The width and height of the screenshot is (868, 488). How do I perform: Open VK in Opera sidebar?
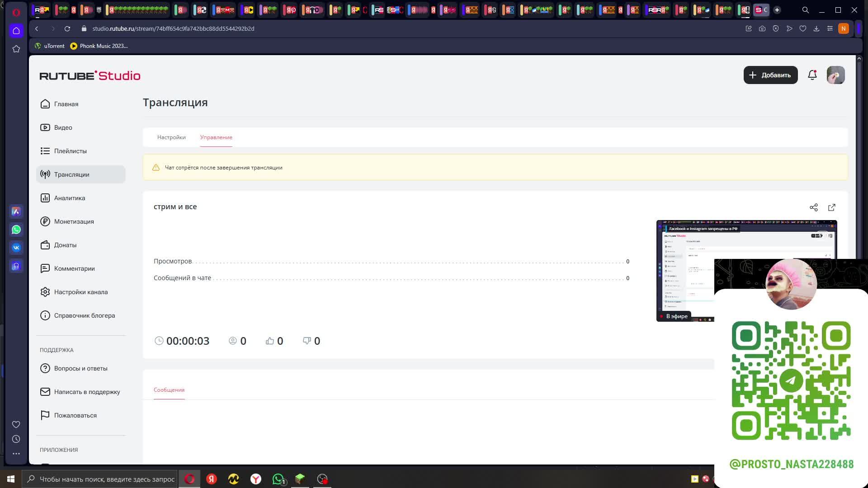coord(16,248)
